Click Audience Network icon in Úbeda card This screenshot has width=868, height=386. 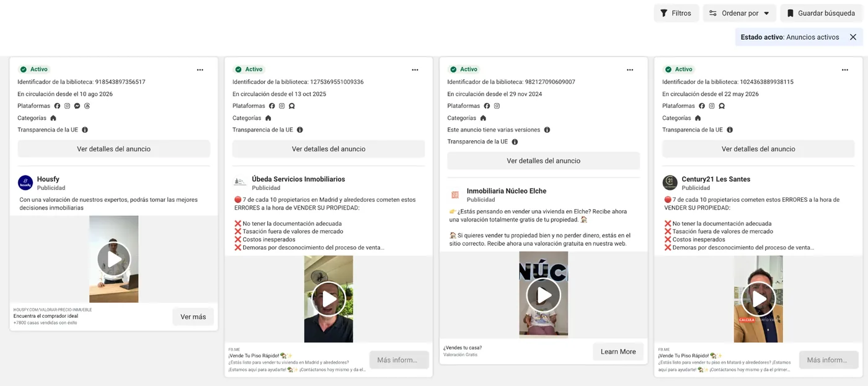pos(291,106)
